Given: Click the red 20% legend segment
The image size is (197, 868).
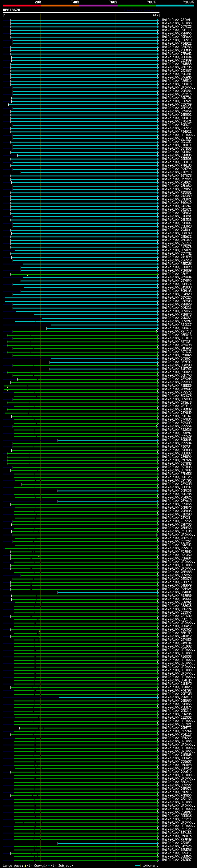Looking at the screenshot, I should point(22,6).
